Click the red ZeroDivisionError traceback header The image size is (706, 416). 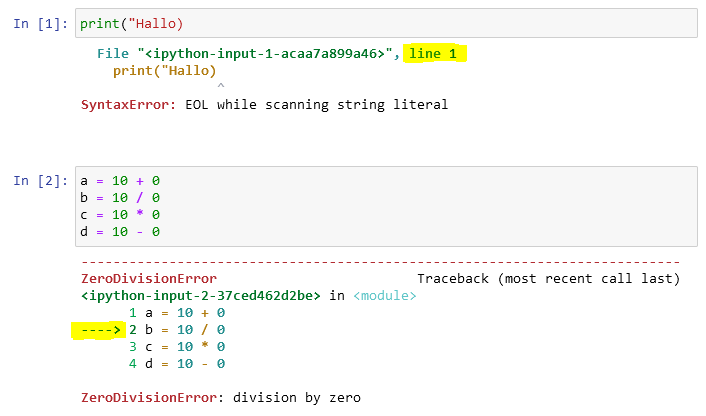[148, 278]
